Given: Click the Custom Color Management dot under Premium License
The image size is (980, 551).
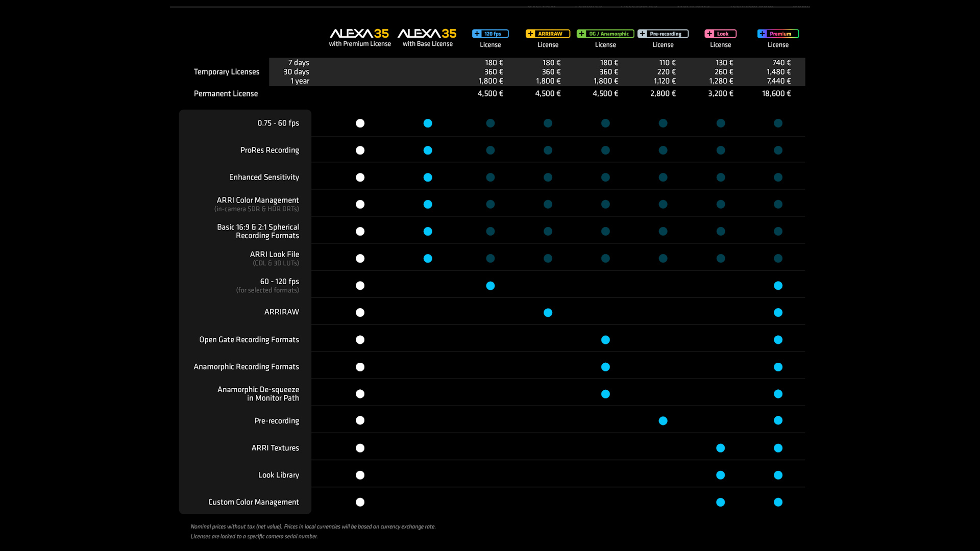Looking at the screenshot, I should pos(778,502).
